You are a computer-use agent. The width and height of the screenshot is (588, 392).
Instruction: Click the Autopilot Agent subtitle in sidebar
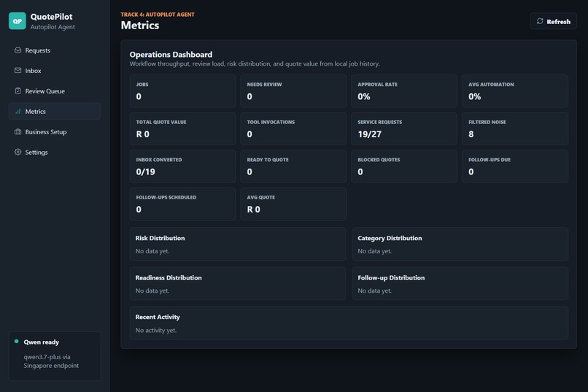click(x=53, y=26)
